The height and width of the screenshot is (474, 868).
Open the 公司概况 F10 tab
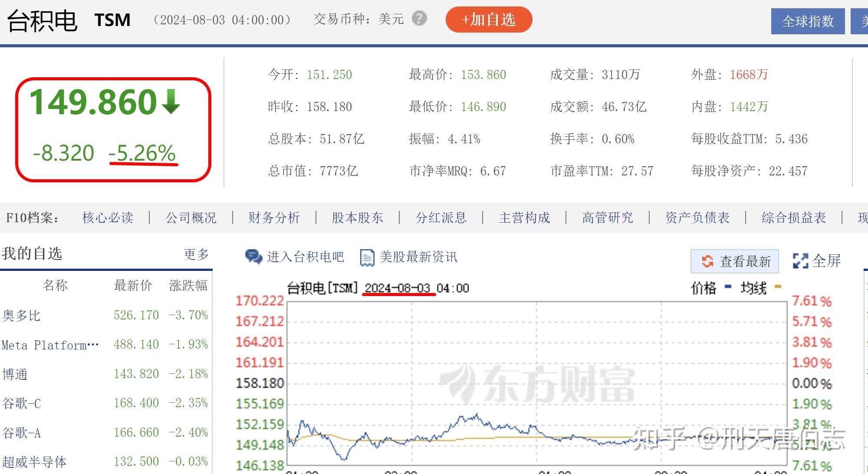tap(191, 217)
